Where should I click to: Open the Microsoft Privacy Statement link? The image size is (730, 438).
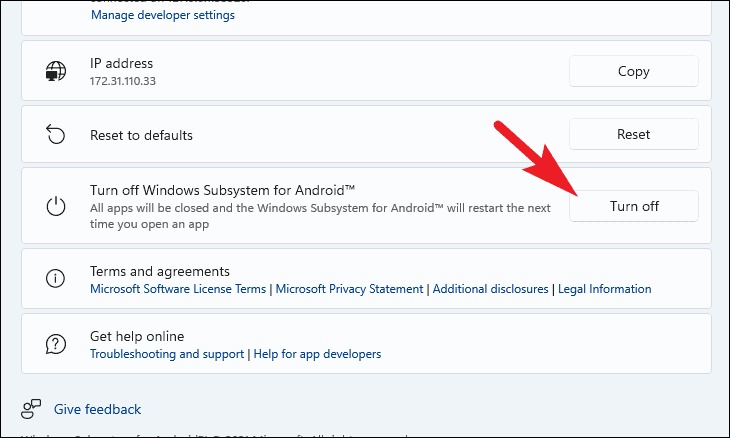349,289
